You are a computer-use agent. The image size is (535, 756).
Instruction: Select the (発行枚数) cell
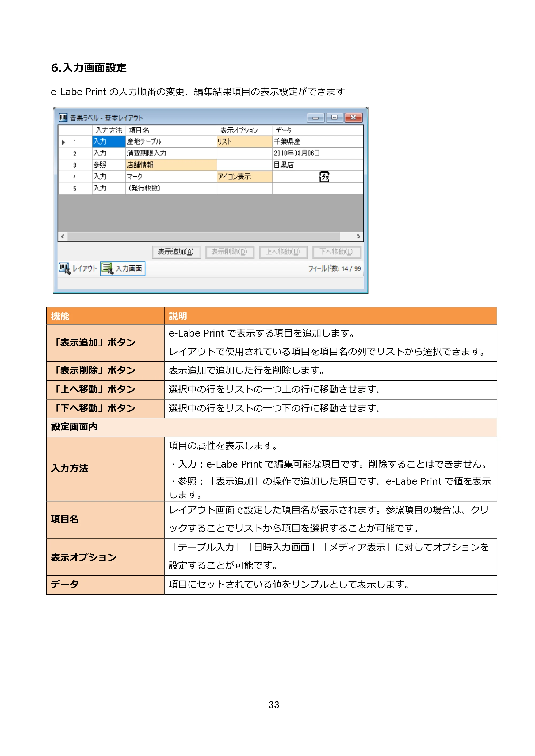tap(171, 188)
